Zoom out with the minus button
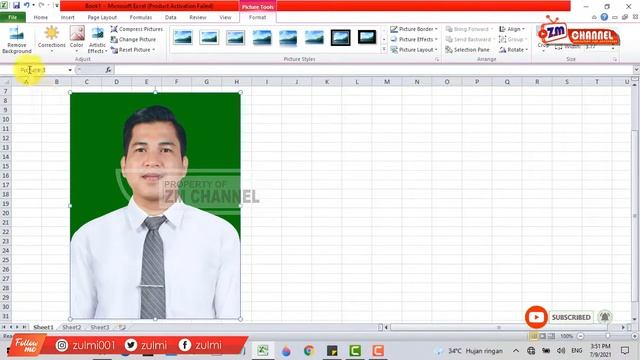Screen dimensions: 640x360 (x=580, y=336)
